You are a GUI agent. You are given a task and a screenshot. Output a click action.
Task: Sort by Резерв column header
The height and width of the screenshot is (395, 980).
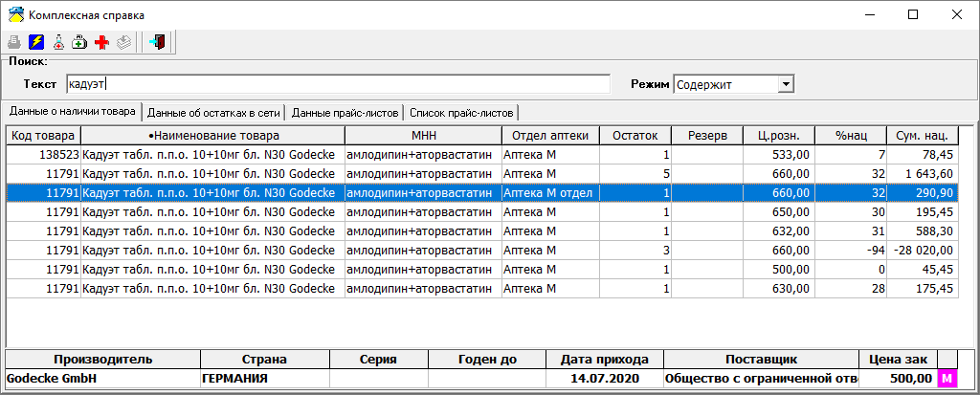[707, 136]
